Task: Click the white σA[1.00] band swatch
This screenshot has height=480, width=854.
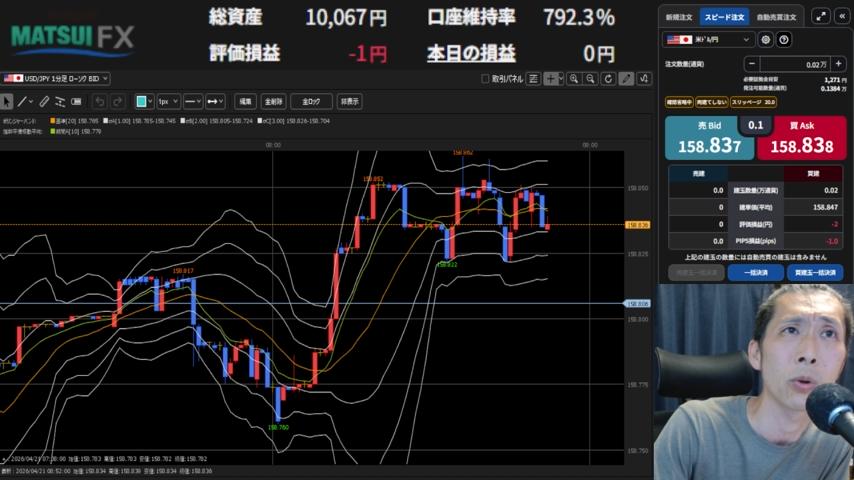Action: pyautogui.click(x=106, y=121)
